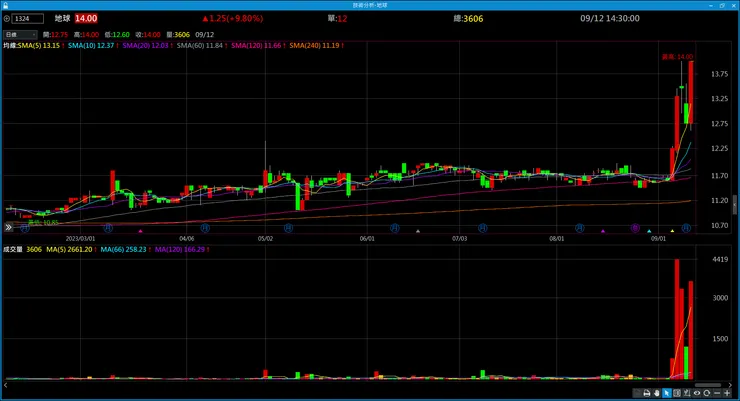Click SMA(120) 11.66 indicator label
740x401 pixels.
(256, 46)
